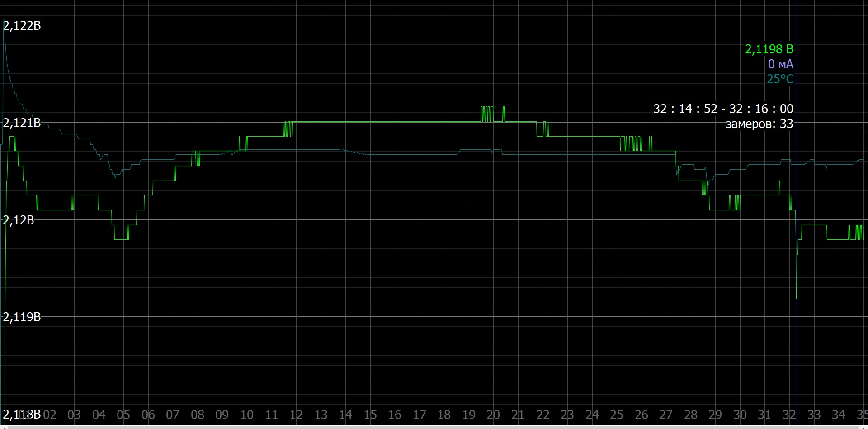
Task: Click the 08 hour label on time axis
Action: [197, 415]
